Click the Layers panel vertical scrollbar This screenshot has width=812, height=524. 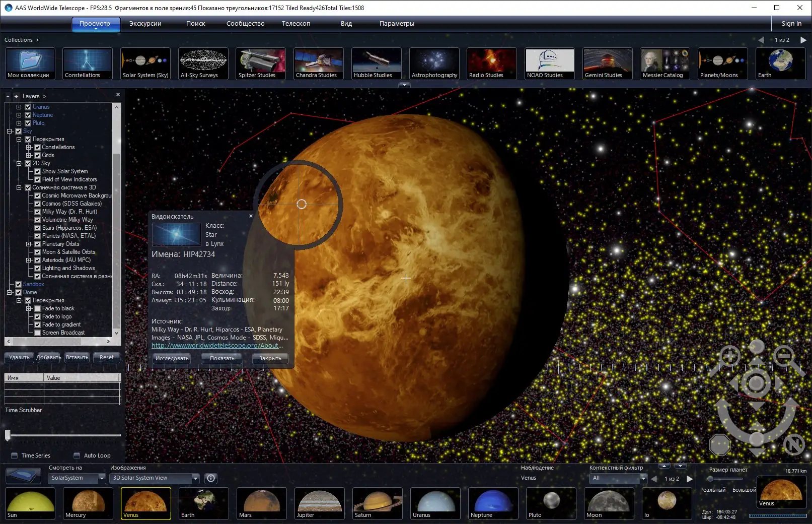(x=117, y=220)
